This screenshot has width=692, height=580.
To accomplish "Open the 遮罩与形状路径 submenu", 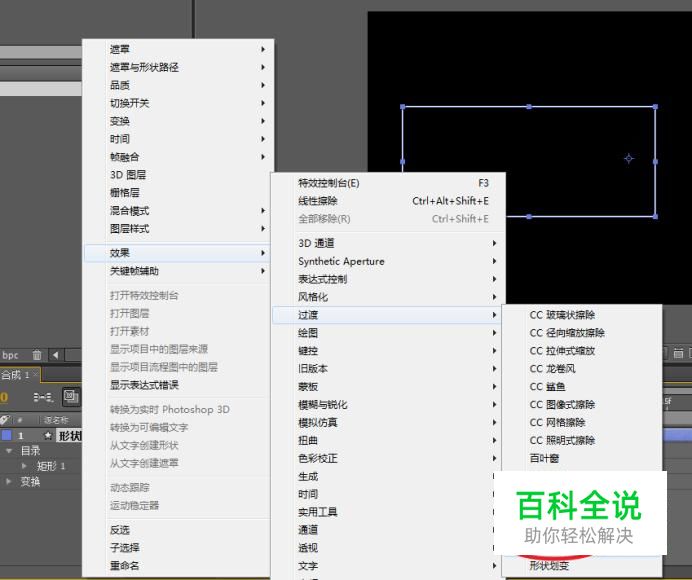I will tap(178, 67).
